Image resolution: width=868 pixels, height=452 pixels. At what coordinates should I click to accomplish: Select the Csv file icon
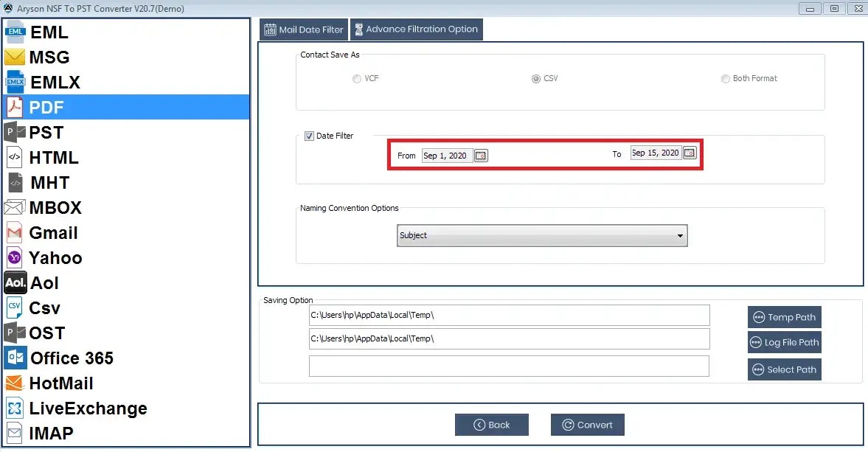14,307
